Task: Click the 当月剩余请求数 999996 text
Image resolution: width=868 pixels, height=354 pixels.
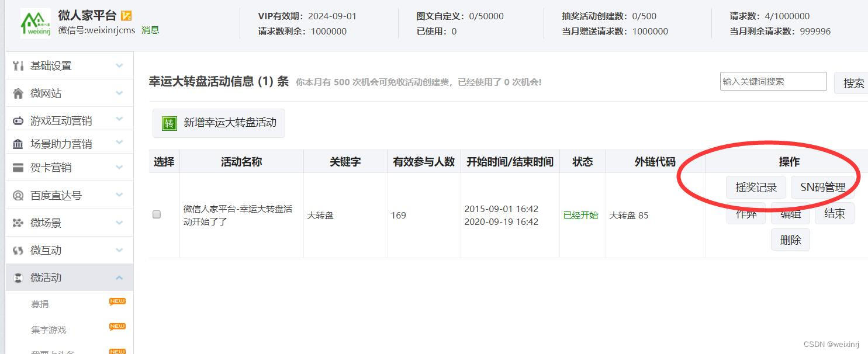Action: [780, 31]
